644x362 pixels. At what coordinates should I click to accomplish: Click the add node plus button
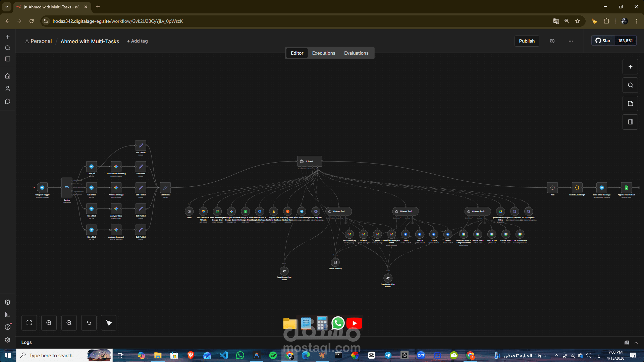(630, 67)
